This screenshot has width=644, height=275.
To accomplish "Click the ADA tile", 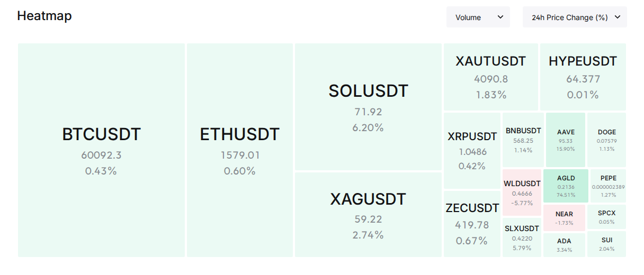I will click(x=565, y=245).
